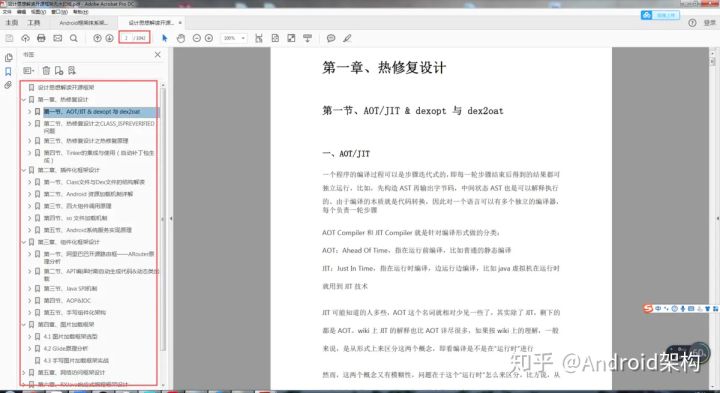Screen dimensions: 720x393
Task: Open the 编辑 menu
Action: (x=21, y=11)
